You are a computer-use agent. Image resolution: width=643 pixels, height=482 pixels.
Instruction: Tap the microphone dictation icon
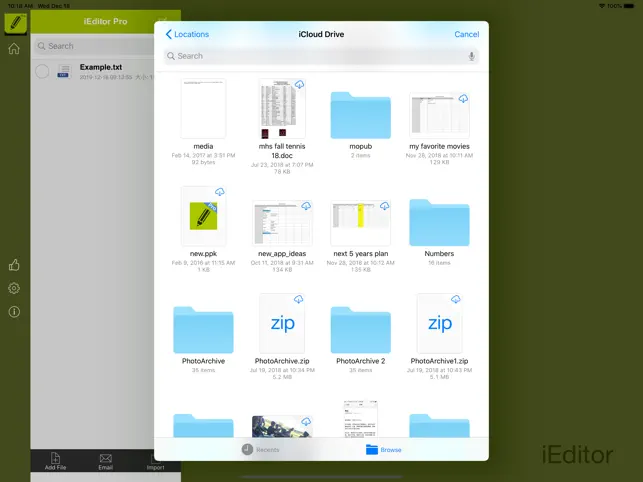(472, 56)
